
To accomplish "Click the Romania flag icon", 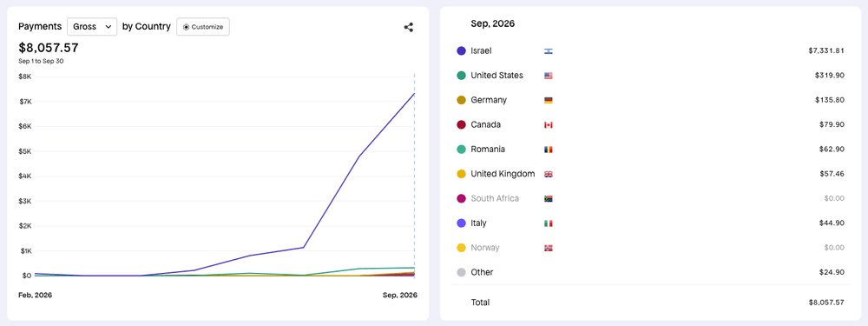I will pos(549,150).
